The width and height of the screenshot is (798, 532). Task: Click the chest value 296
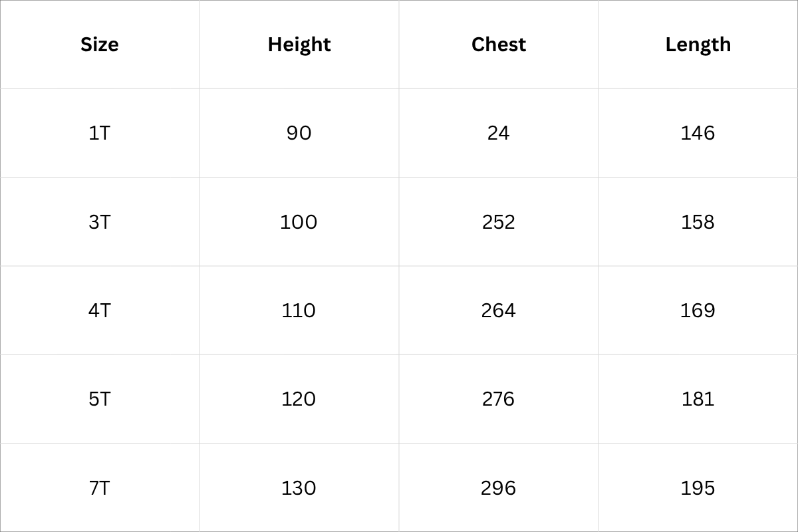click(499, 488)
